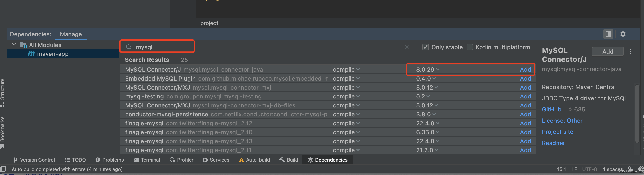The height and width of the screenshot is (175, 644).
Task: Add mysql-testing dependency
Action: pyautogui.click(x=525, y=96)
